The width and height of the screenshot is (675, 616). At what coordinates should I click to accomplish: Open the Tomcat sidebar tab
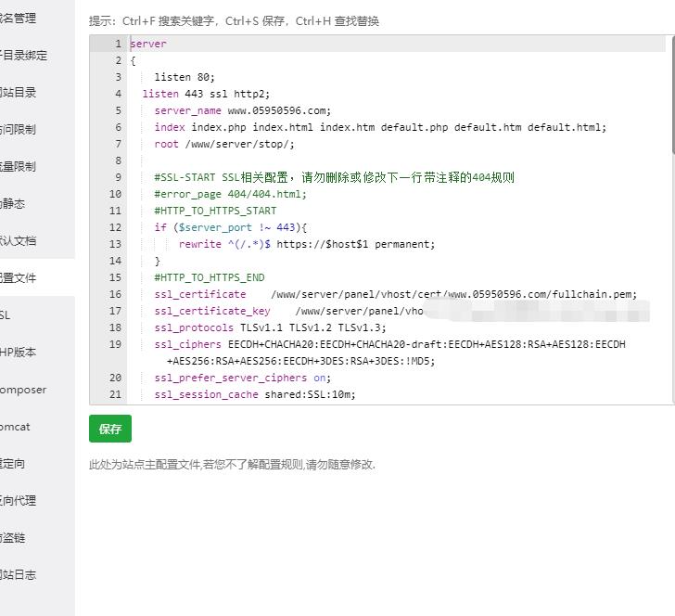coord(37,427)
